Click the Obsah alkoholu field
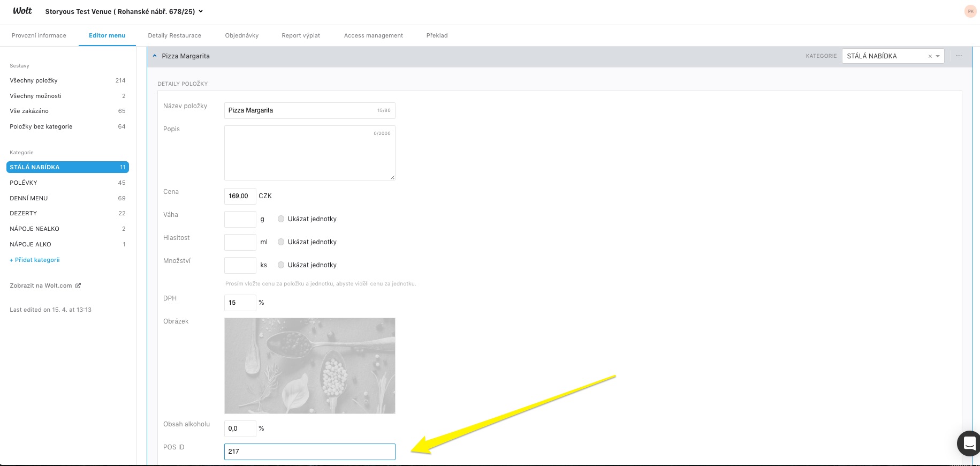This screenshot has width=980, height=466. (x=240, y=429)
